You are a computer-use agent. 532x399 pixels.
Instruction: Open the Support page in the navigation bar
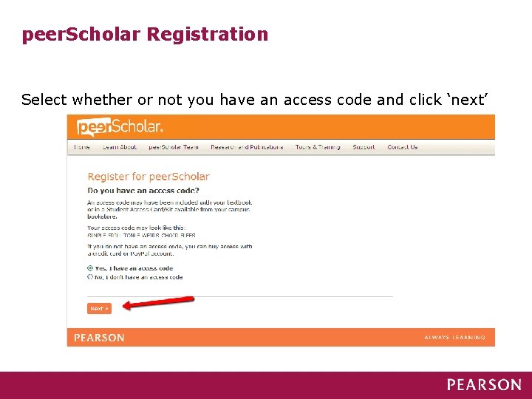click(364, 147)
